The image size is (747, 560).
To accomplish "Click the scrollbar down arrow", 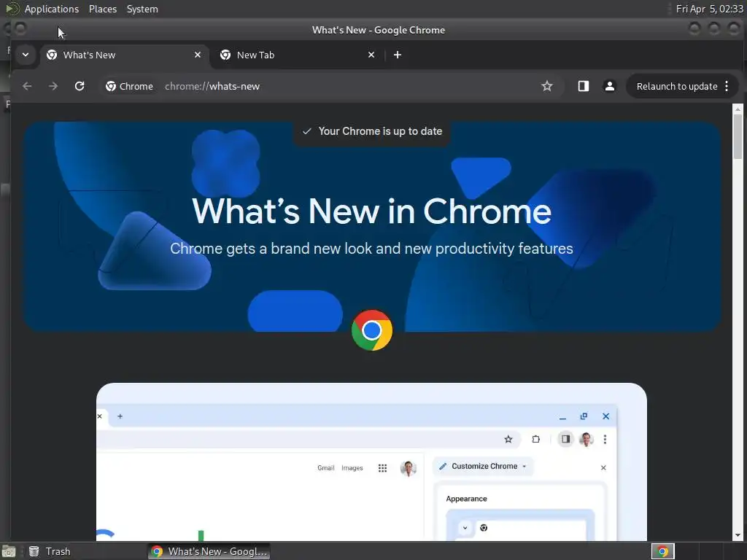I will click(738, 535).
